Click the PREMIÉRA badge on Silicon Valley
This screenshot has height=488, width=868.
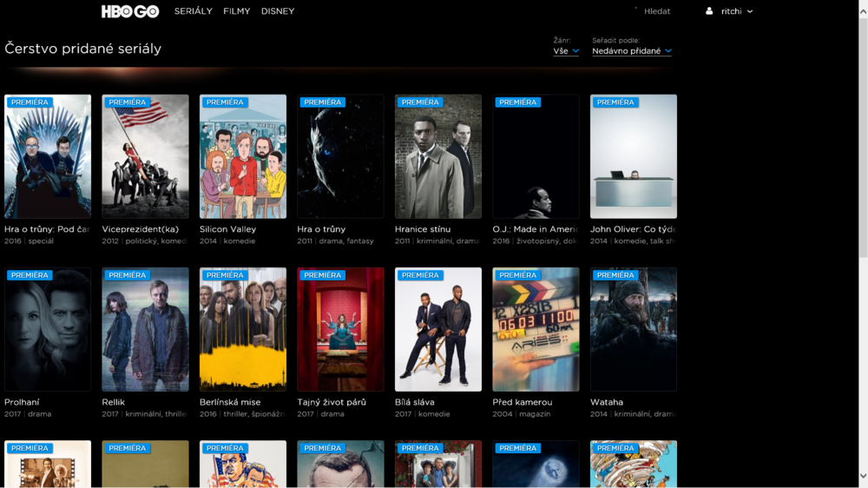point(225,102)
